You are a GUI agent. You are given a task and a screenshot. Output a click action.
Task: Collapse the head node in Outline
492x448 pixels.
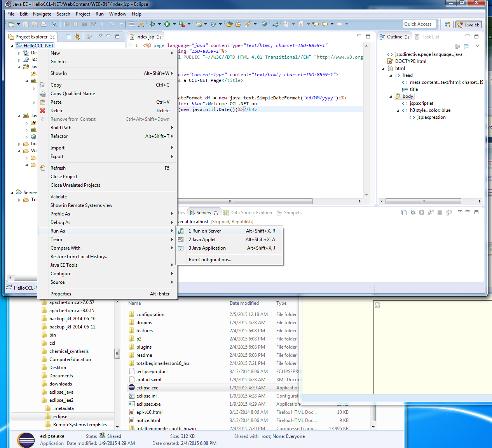391,76
